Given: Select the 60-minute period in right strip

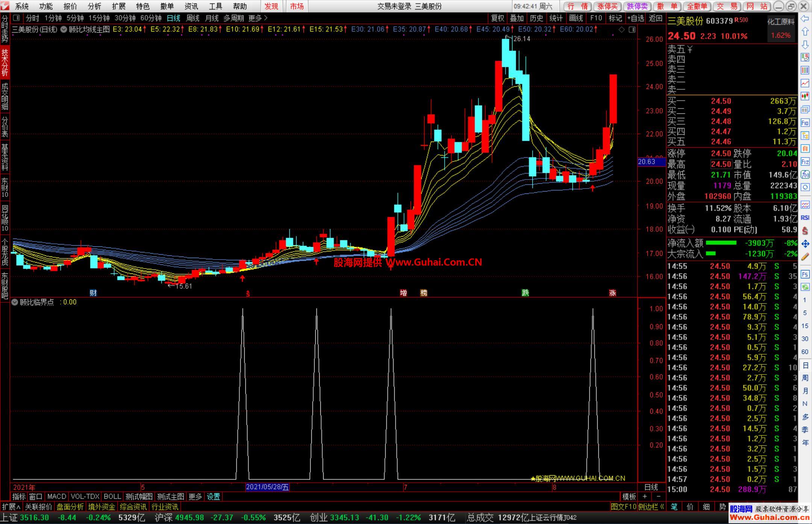Looking at the screenshot, I should click(x=805, y=352).
